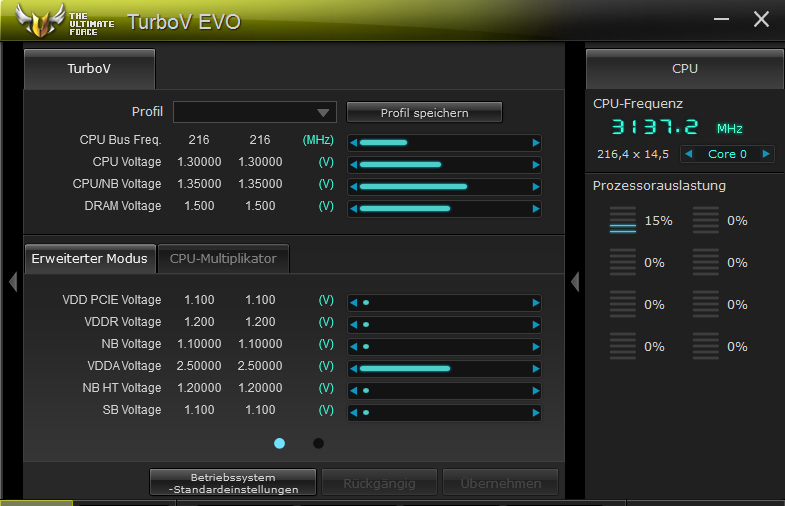The height and width of the screenshot is (506, 785).
Task: Click the 216,4 x 14,5 multiplier text
Action: pos(633,154)
